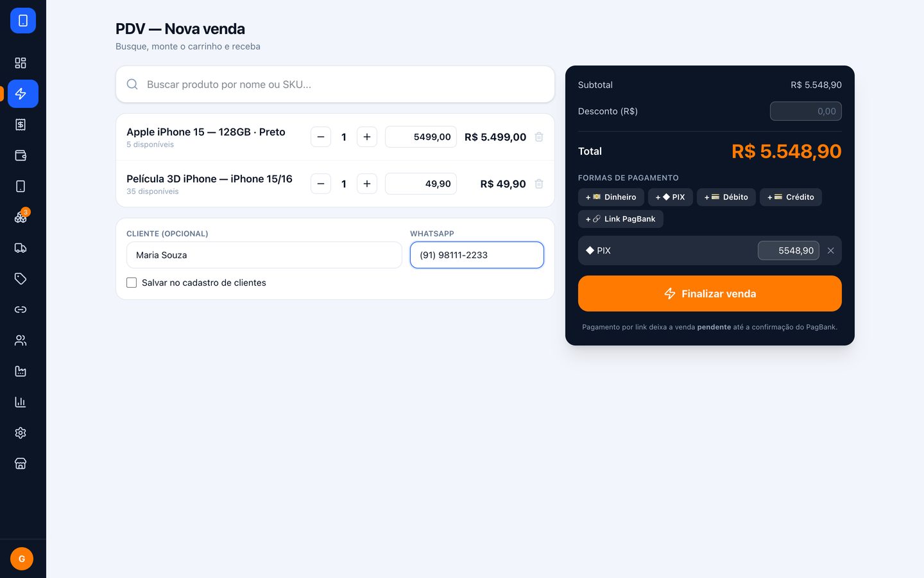Add Link PagBank payment method

(x=620, y=219)
